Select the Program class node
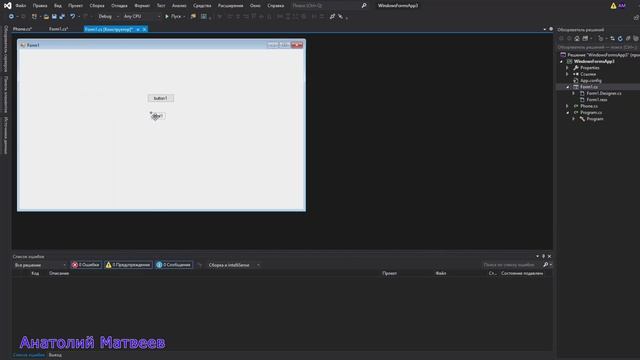Viewport: 640px width, 360px height. 595,119
